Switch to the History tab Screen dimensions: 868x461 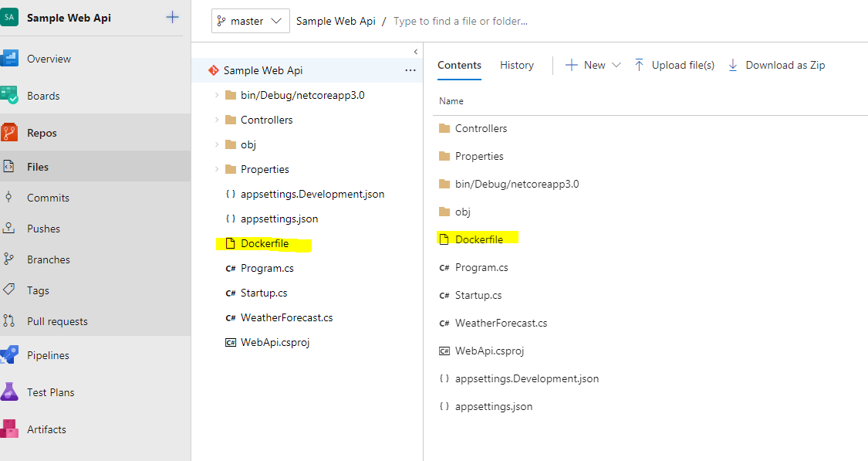[x=516, y=65]
